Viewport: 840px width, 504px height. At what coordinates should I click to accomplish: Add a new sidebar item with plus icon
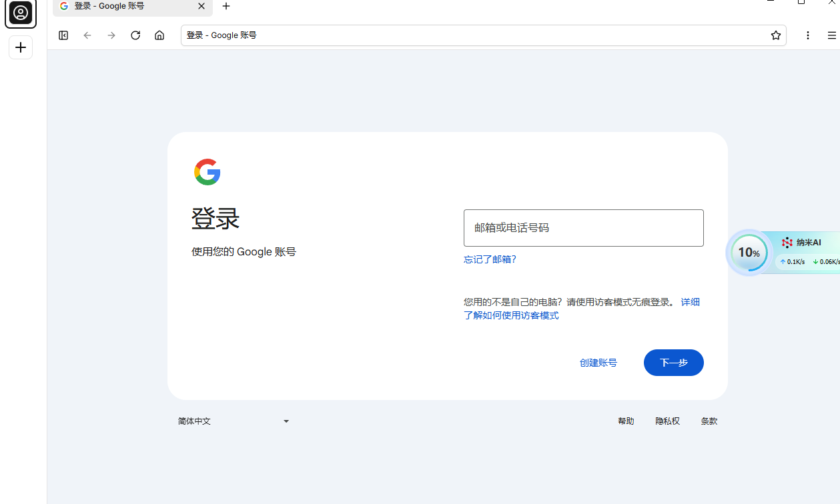[x=21, y=47]
